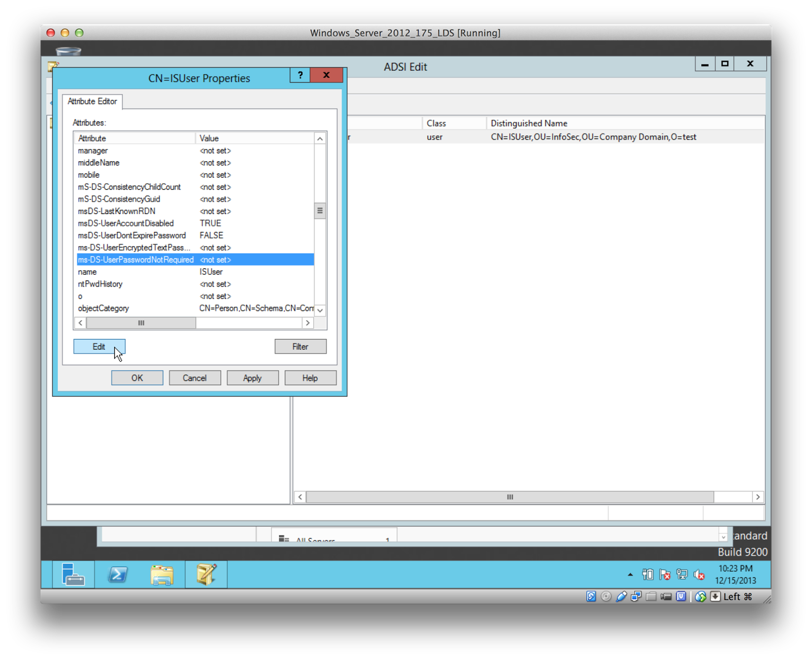Screen dimensions: 812x660
Task: Click the muted volume speaker icon
Action: pyautogui.click(x=699, y=574)
